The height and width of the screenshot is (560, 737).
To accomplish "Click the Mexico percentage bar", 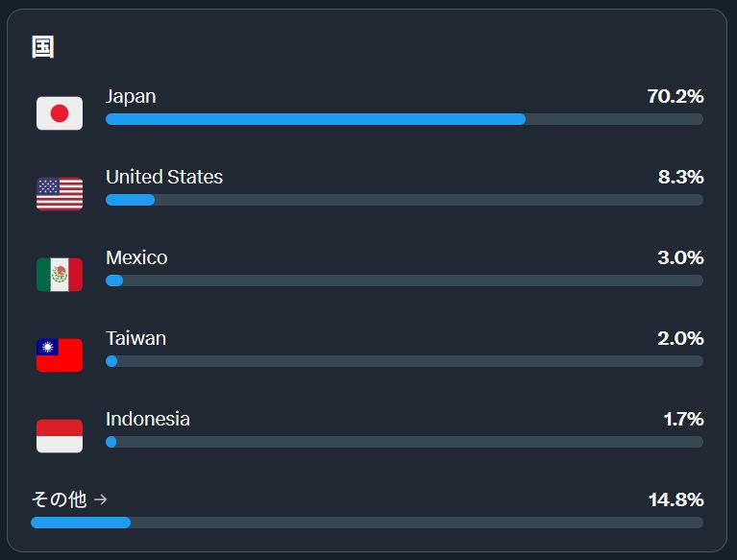I will tap(405, 280).
